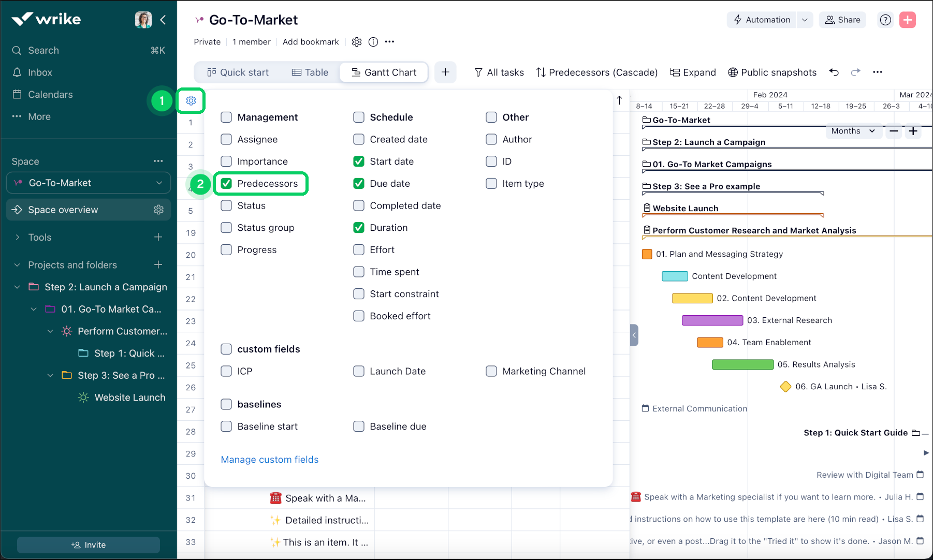Image resolution: width=933 pixels, height=560 pixels.
Task: Click the undo arrow icon
Action: coord(834,72)
